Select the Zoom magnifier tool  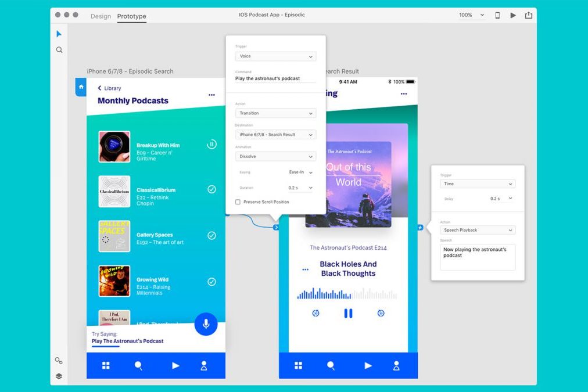tap(59, 50)
